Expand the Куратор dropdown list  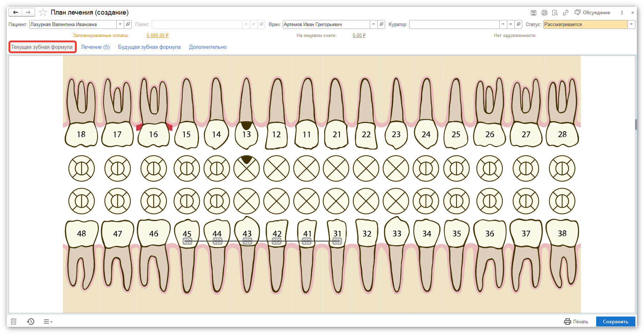tap(503, 24)
